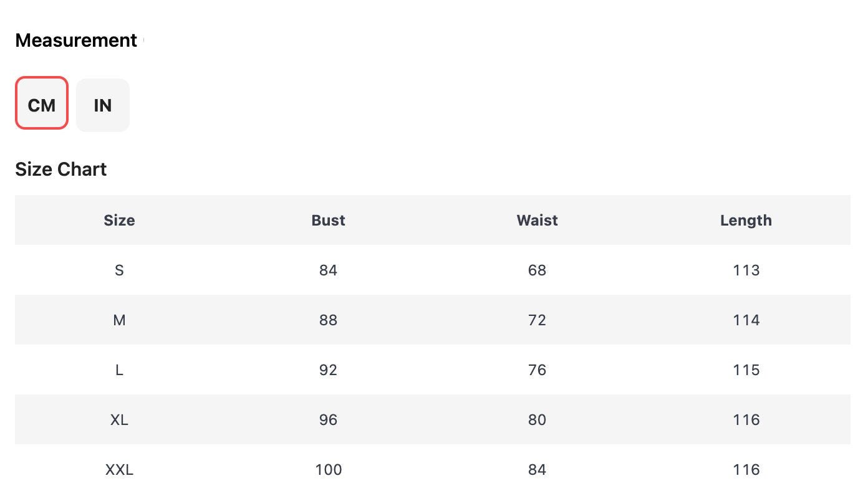This screenshot has width=868, height=501.
Task: Click length value 115 for size L
Action: click(746, 370)
